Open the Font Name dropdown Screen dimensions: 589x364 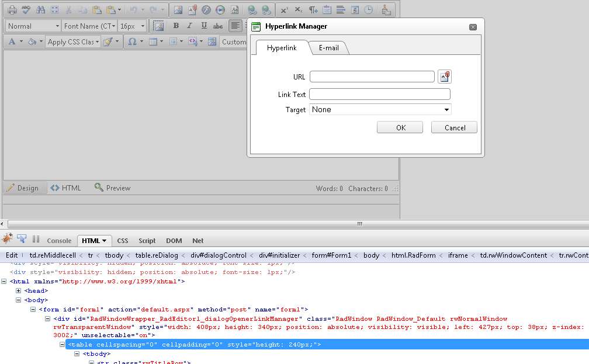[x=89, y=26]
